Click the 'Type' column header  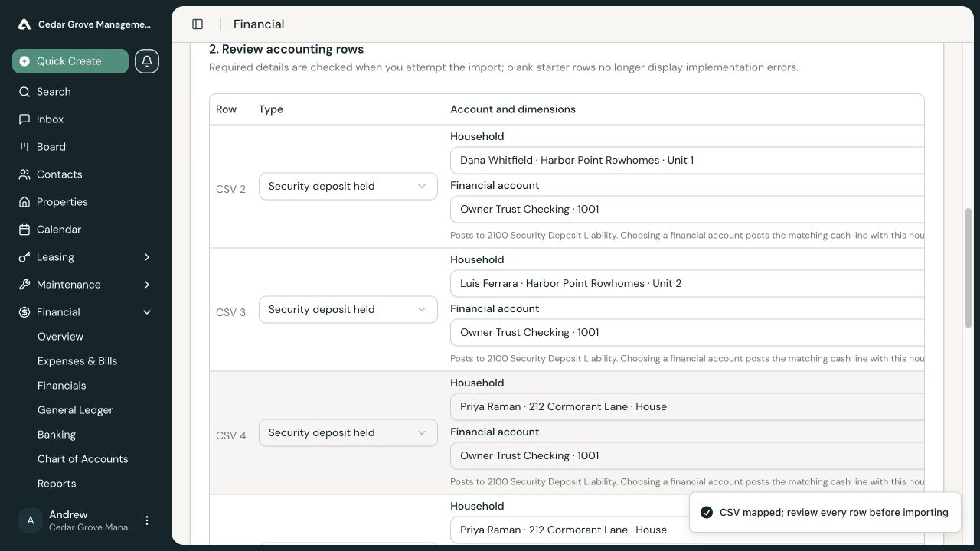(x=271, y=109)
